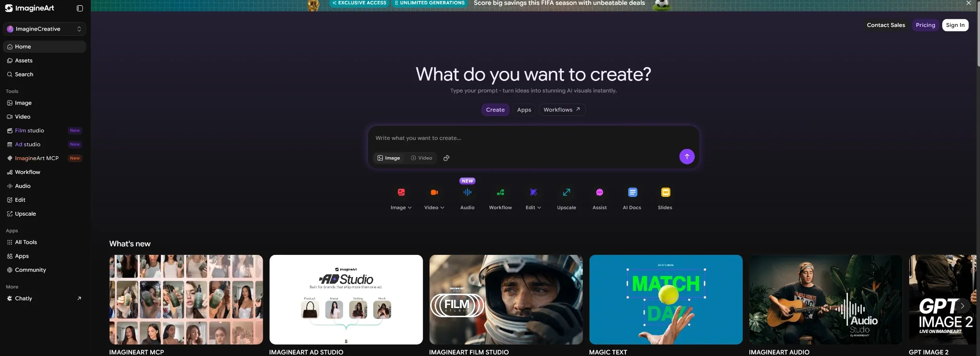Open Edit tool in sidebar
The width and height of the screenshot is (980, 356).
pyautogui.click(x=45, y=200)
